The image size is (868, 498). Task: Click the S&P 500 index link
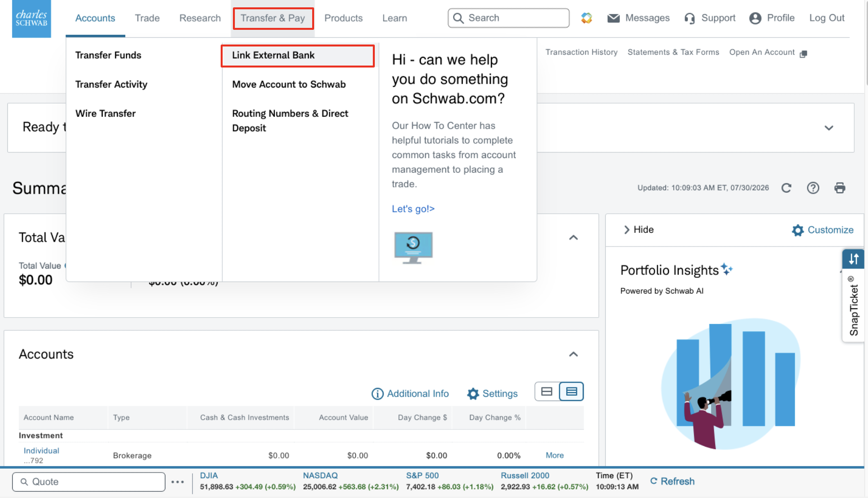422,475
